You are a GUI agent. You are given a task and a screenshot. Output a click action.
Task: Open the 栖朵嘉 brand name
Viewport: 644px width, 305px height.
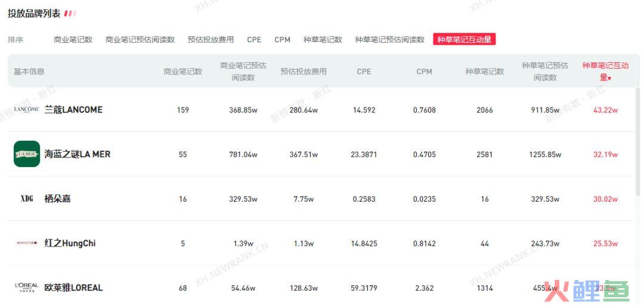click(x=57, y=199)
